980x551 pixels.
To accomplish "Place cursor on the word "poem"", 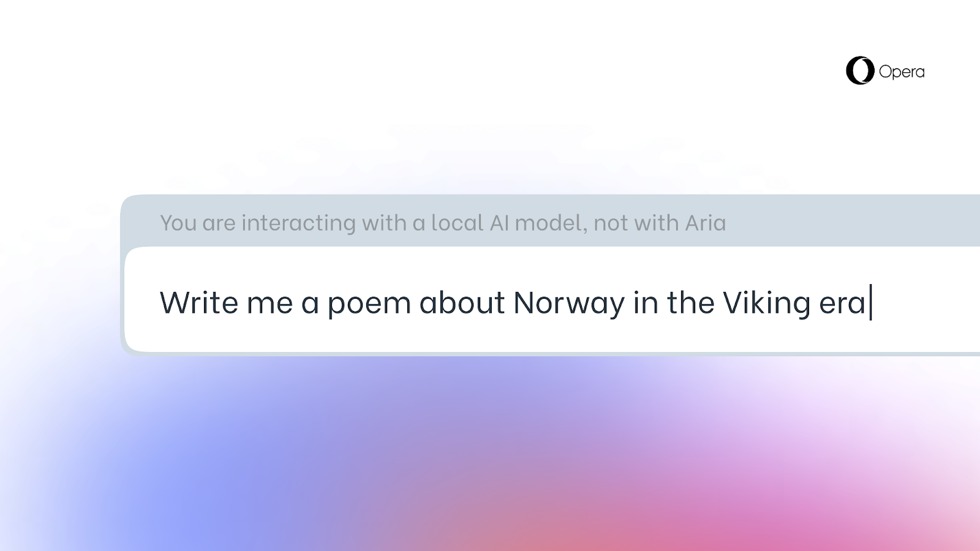I will [x=369, y=302].
